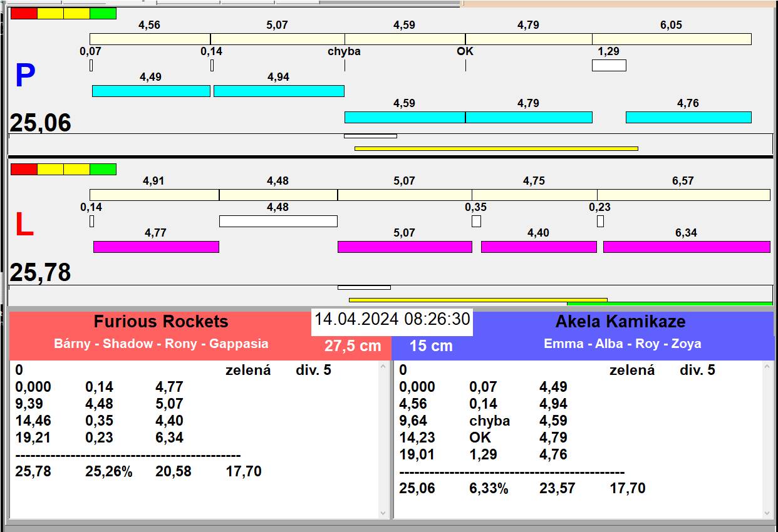Click the Akela Kamikaze team name
Screen dimensions: 778x532
point(620,322)
